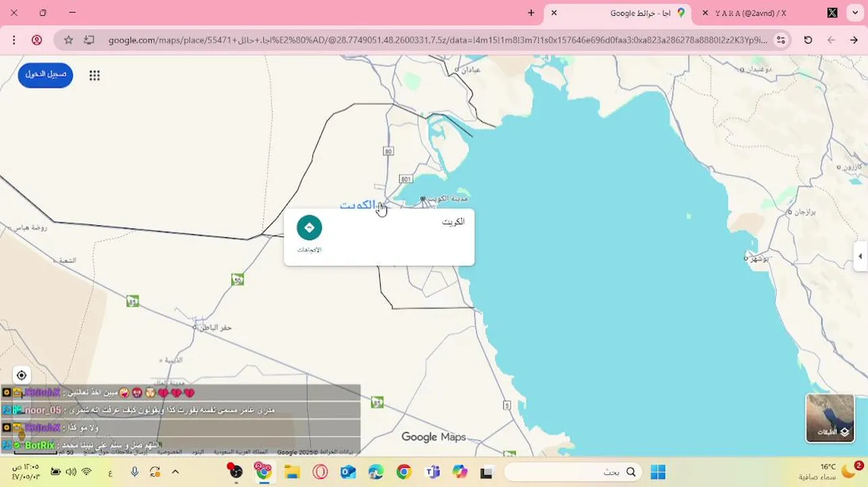The width and height of the screenshot is (868, 487).
Task: Open File Explorer from the taskbar
Action: (292, 472)
